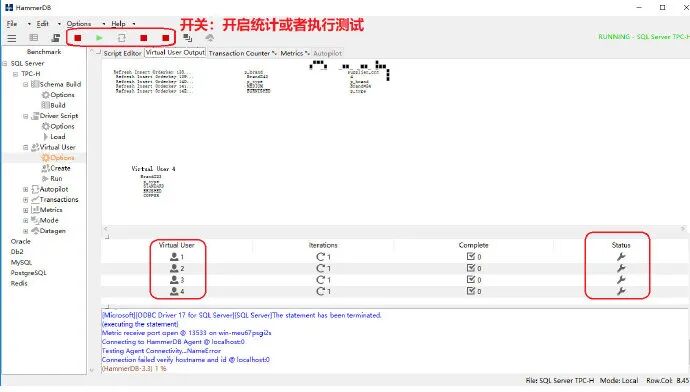Open the hamburger menu icon in the toolbar
Image resolution: width=690 pixels, height=392 pixels.
point(12,38)
